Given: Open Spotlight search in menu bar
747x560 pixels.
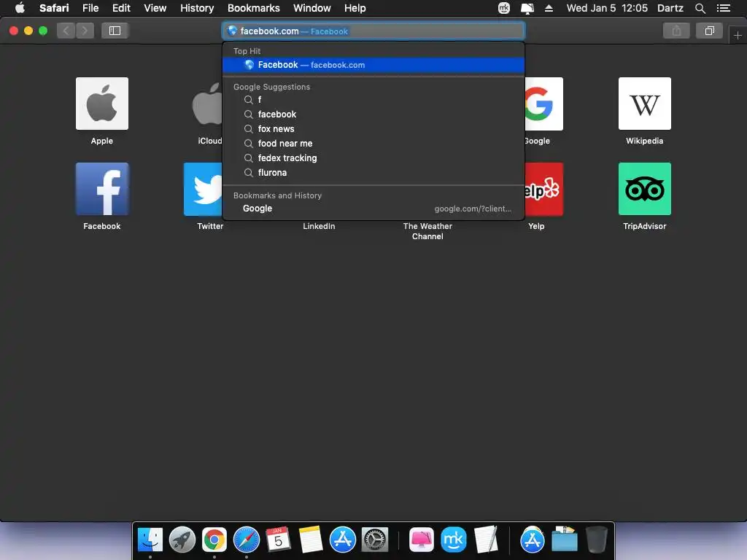Looking at the screenshot, I should 700,8.
